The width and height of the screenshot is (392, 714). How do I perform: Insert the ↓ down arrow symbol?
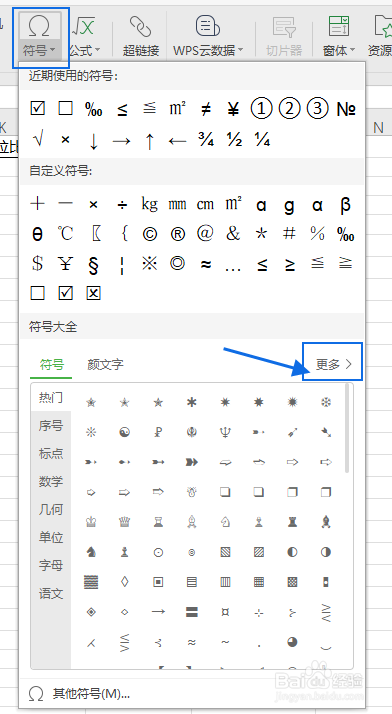tap(93, 141)
